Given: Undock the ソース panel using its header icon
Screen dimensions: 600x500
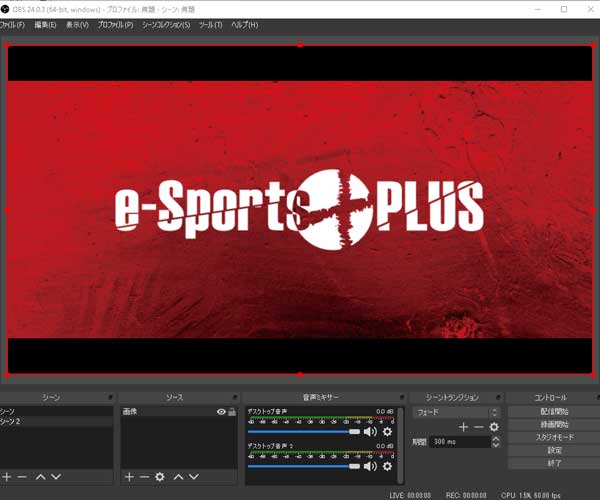Looking at the screenshot, I should tap(235, 397).
